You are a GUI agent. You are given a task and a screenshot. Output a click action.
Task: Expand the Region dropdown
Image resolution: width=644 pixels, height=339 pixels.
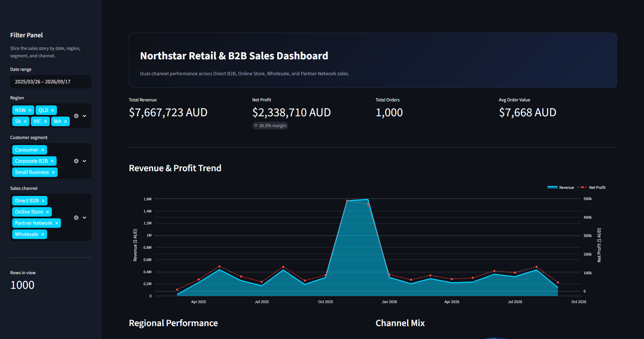tap(84, 116)
